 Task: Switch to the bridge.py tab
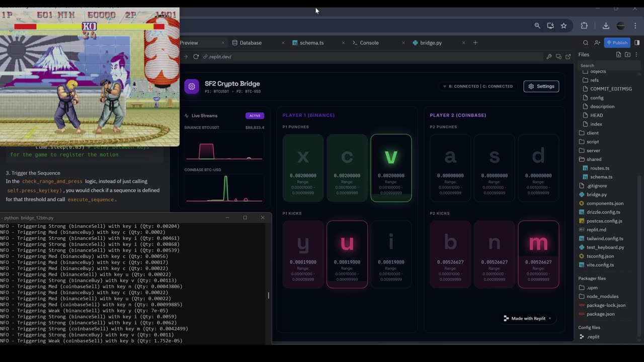click(x=431, y=43)
